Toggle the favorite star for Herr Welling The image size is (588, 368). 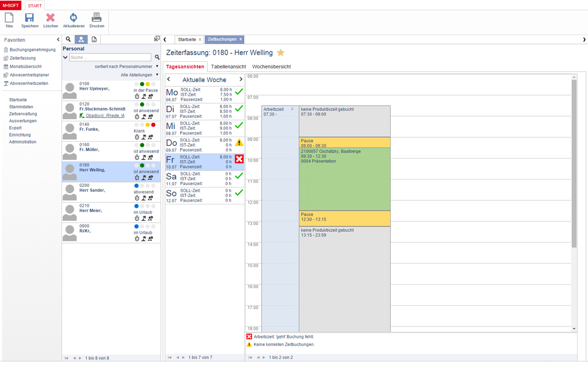281,53
